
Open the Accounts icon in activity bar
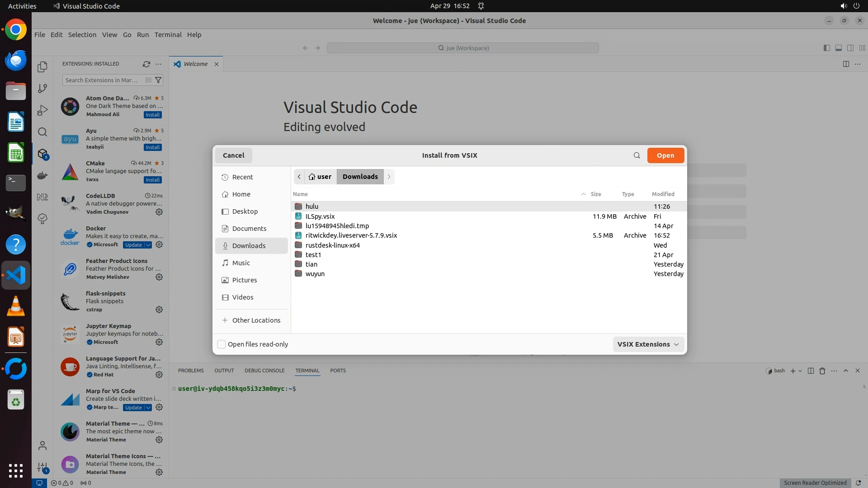(42, 446)
